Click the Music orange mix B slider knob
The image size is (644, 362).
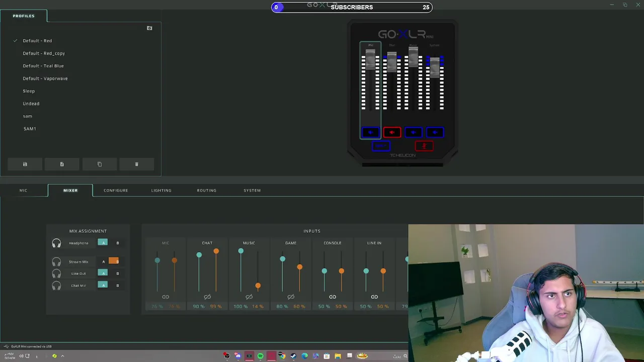(258, 286)
